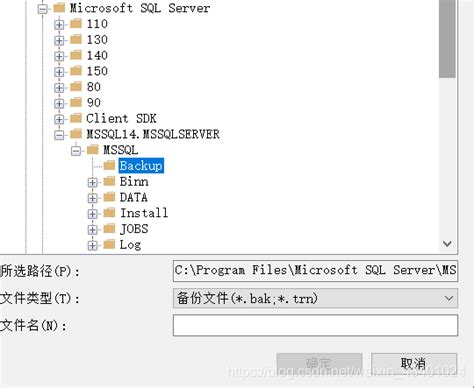Select the Binn folder icon

click(109, 181)
